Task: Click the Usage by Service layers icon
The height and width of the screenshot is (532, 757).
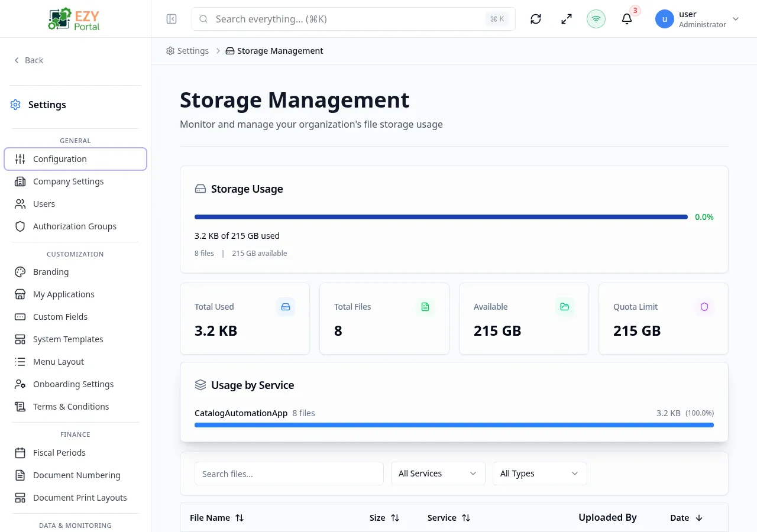Action: 200,385
